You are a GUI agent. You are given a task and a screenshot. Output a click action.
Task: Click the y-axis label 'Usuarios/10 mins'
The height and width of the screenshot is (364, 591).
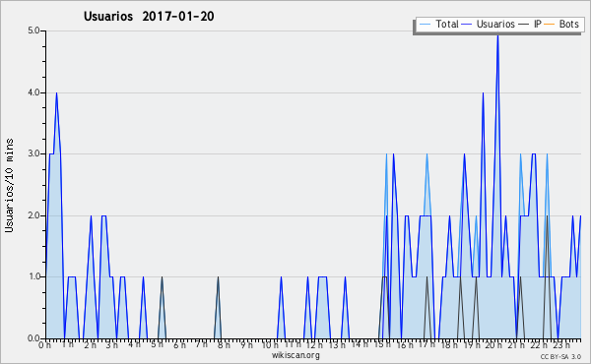point(9,185)
